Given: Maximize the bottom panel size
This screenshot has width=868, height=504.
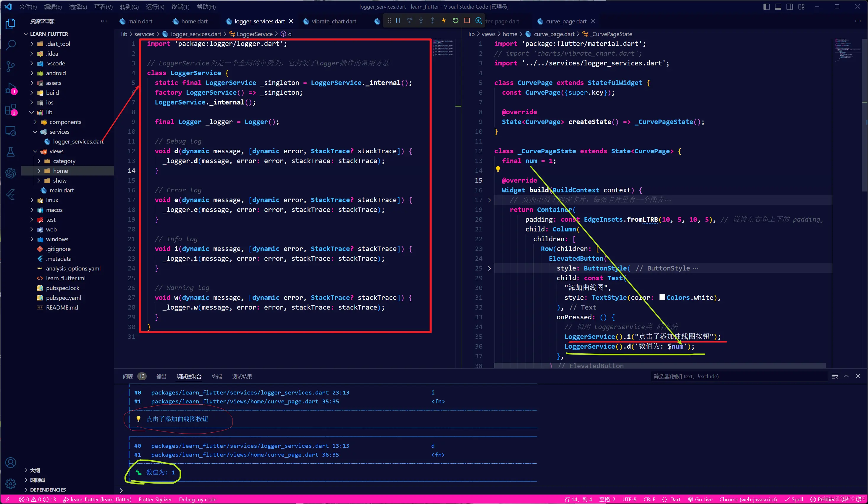Looking at the screenshot, I should click(846, 376).
